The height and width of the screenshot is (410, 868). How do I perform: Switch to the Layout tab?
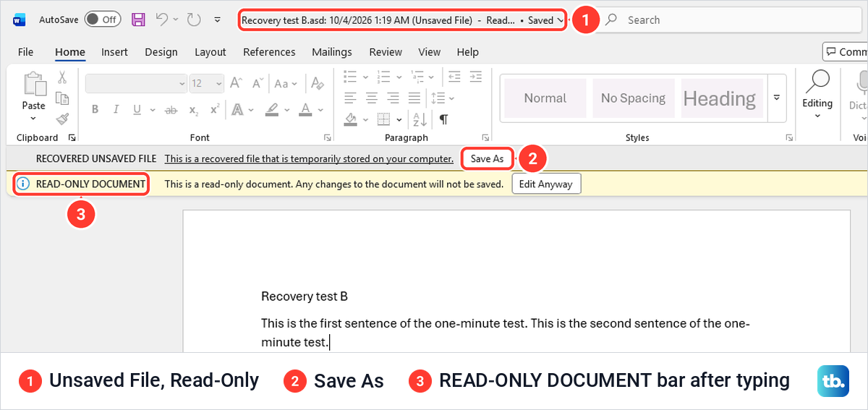[x=210, y=52]
